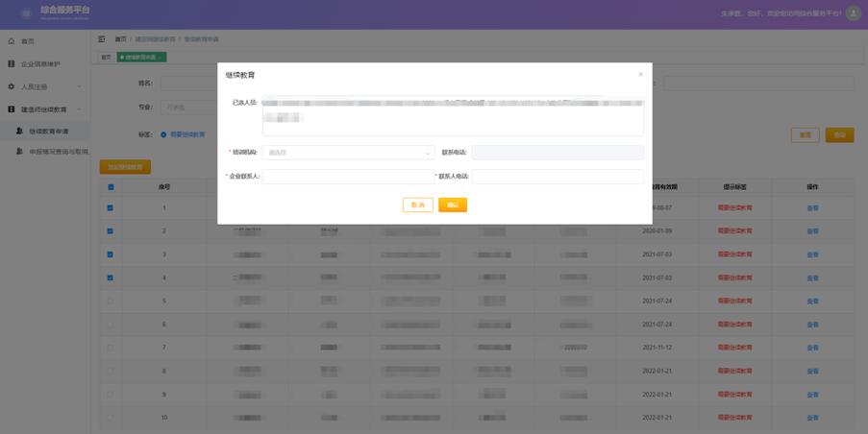Click the home icon beside 首页 in sidebar
The image size is (868, 434).
(x=12, y=41)
